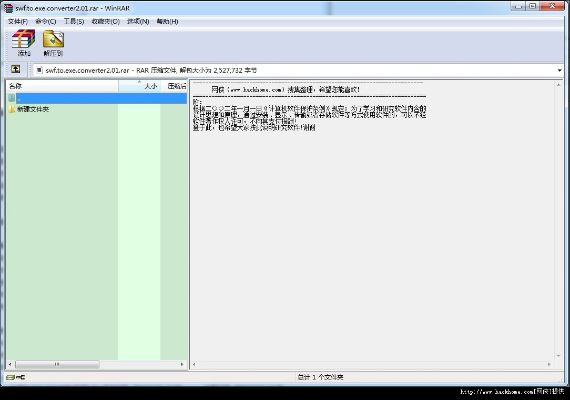Viewport: 570px width, 400px height.
Task: Sort by the 名称 column header
Action: click(x=62, y=86)
